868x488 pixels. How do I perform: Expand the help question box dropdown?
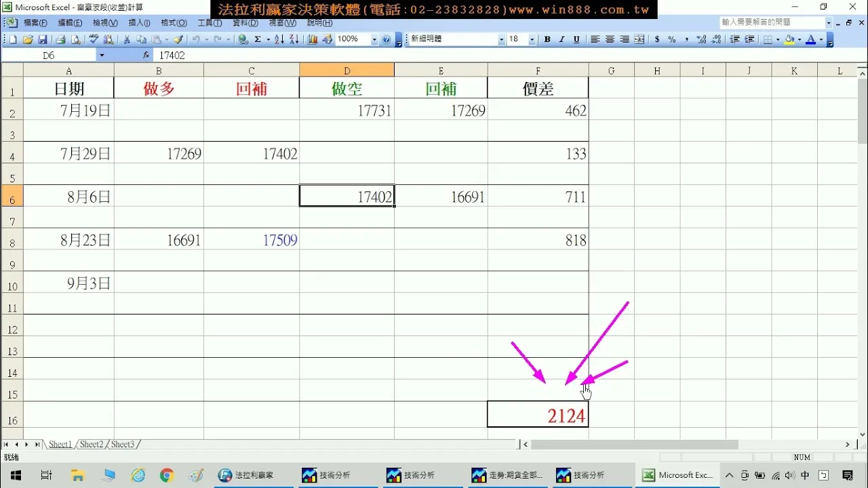click(829, 22)
